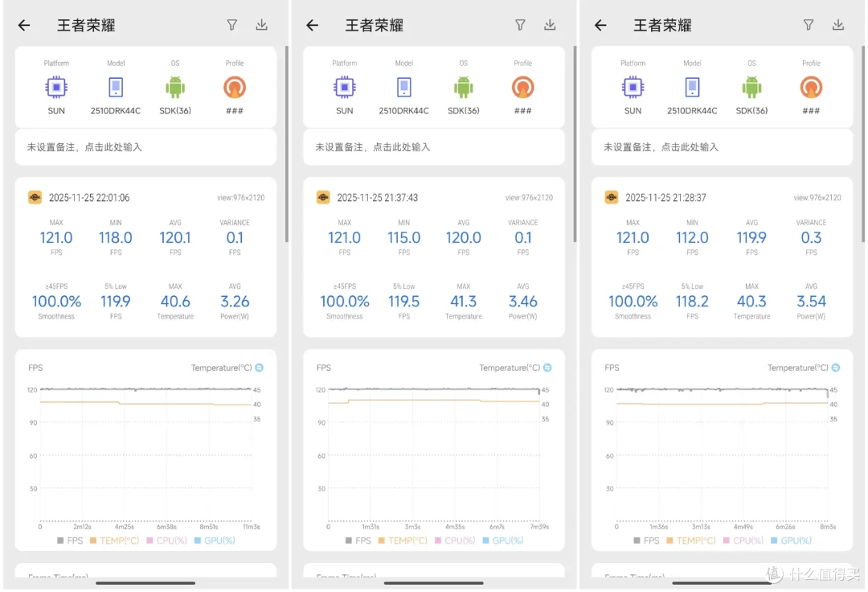Tap the Android SDK(36) icon in middle panel
The height and width of the screenshot is (592, 868).
tap(464, 87)
